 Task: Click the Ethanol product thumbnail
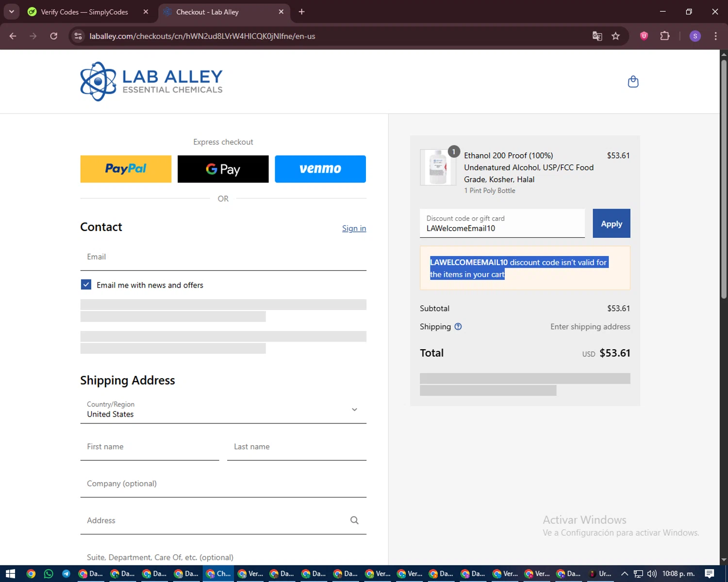click(x=438, y=167)
